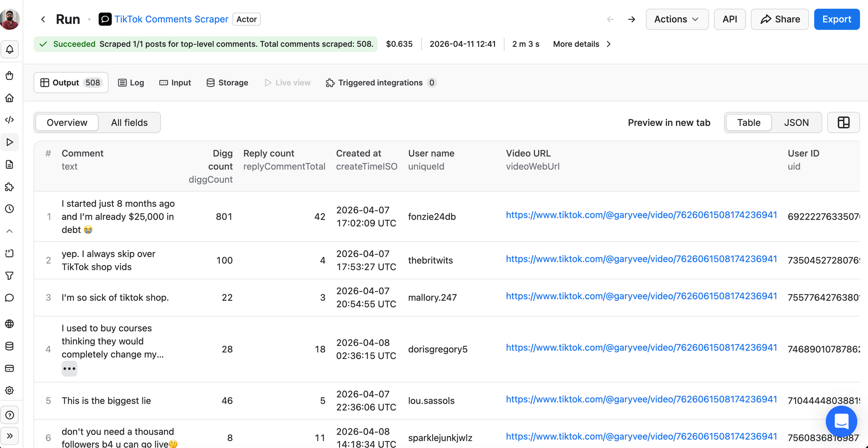This screenshot has width=868, height=448.
Task: Click the User name column header
Action: pyautogui.click(x=431, y=153)
